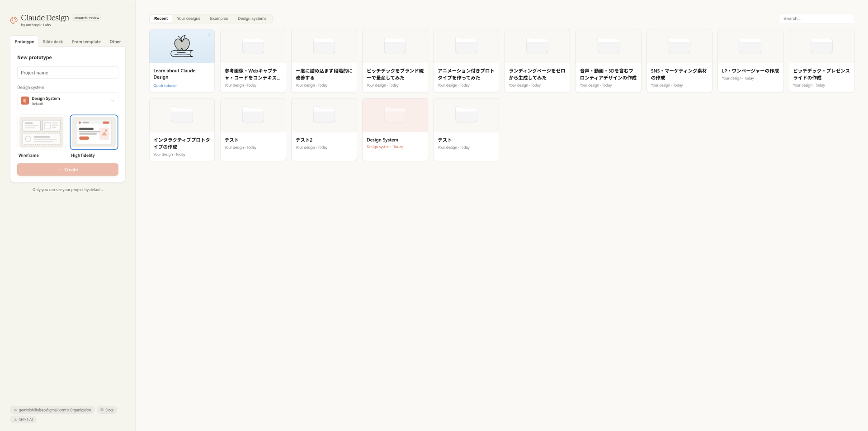Open the SNS・マーケティング素材の作成 folder icon

tap(679, 46)
